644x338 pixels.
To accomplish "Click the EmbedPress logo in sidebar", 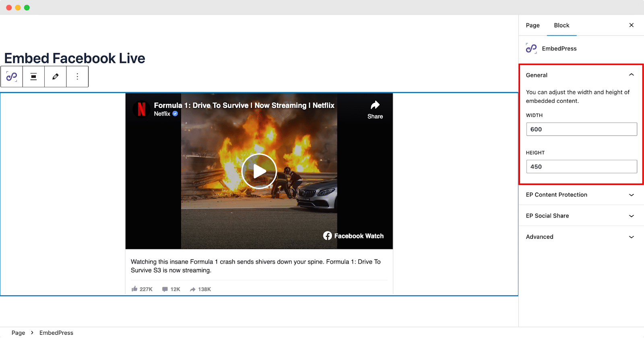I will coord(531,48).
